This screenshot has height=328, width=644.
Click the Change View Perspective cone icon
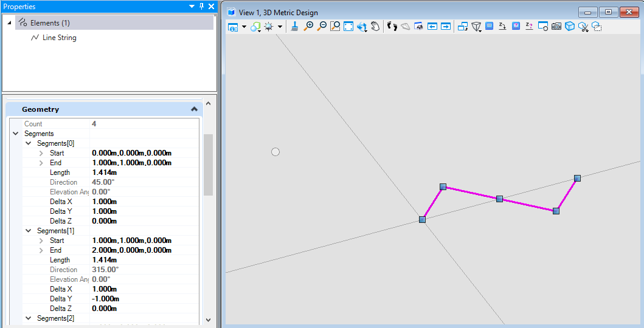coord(476,27)
